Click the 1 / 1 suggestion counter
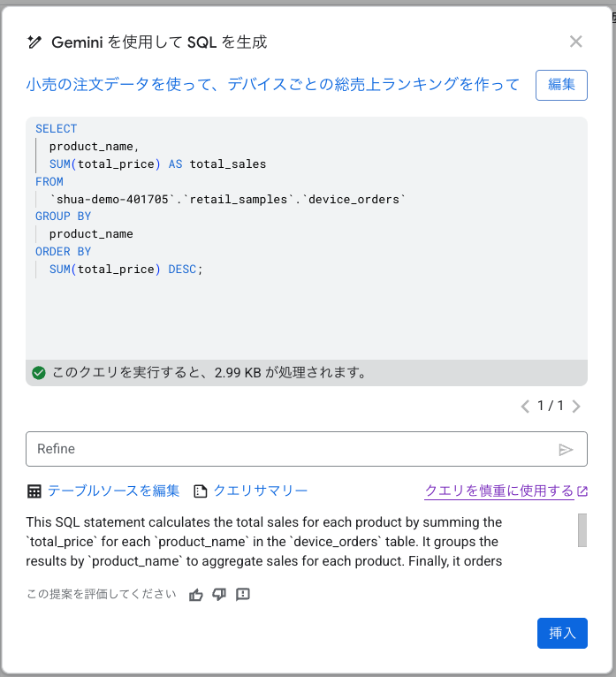 [x=551, y=406]
